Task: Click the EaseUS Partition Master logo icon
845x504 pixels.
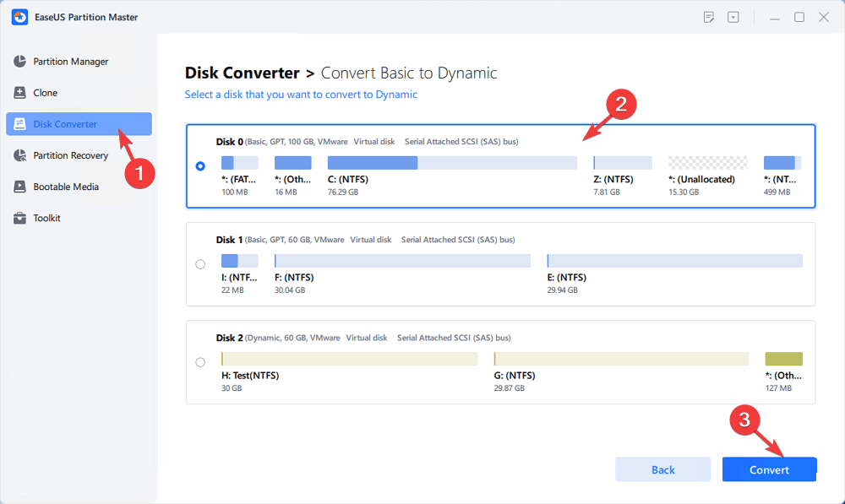Action: pyautogui.click(x=20, y=17)
